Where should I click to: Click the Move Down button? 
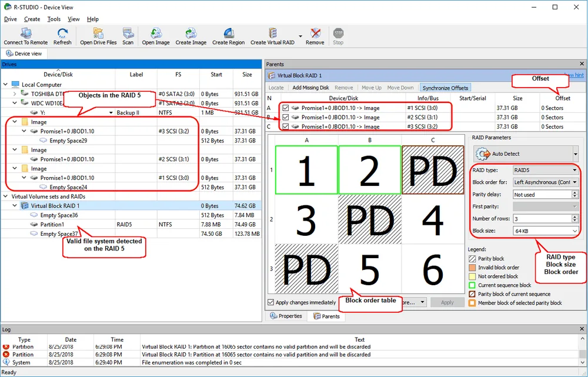point(400,88)
